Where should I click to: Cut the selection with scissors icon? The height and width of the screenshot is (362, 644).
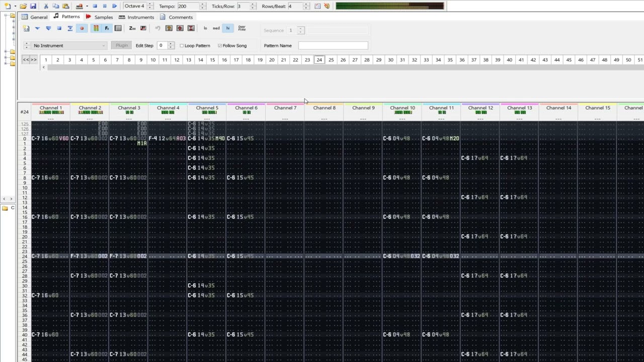pyautogui.click(x=46, y=6)
